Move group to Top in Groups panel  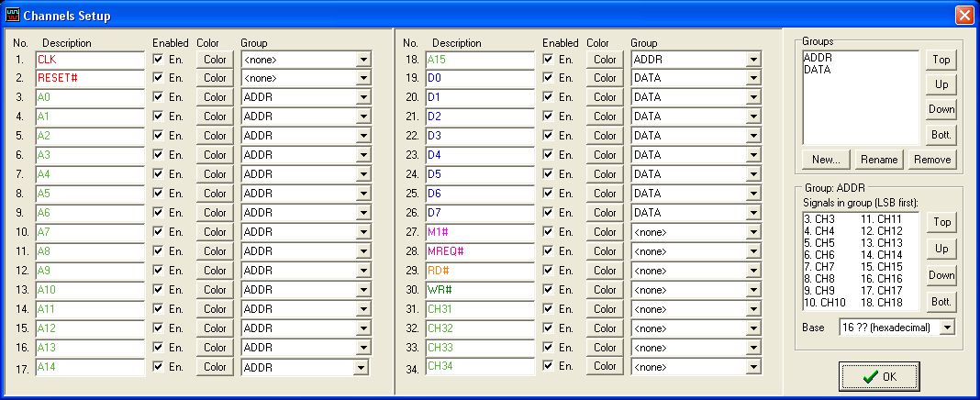click(941, 60)
